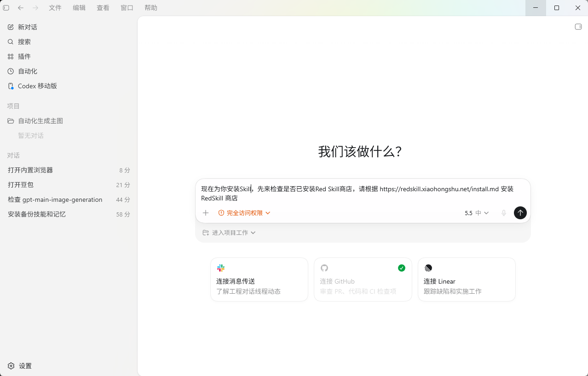The width and height of the screenshot is (588, 376).
Task: Click the project folder icon
Action: click(x=11, y=121)
